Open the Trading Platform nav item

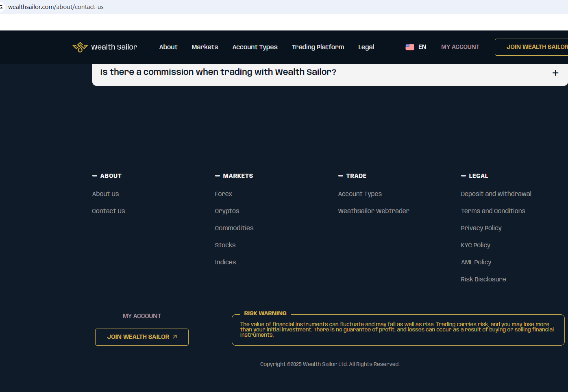point(318,47)
